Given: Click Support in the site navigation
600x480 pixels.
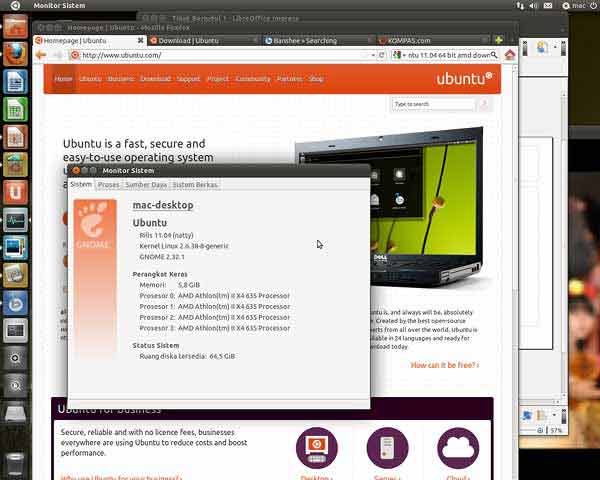Looking at the screenshot, I should pyautogui.click(x=189, y=79).
